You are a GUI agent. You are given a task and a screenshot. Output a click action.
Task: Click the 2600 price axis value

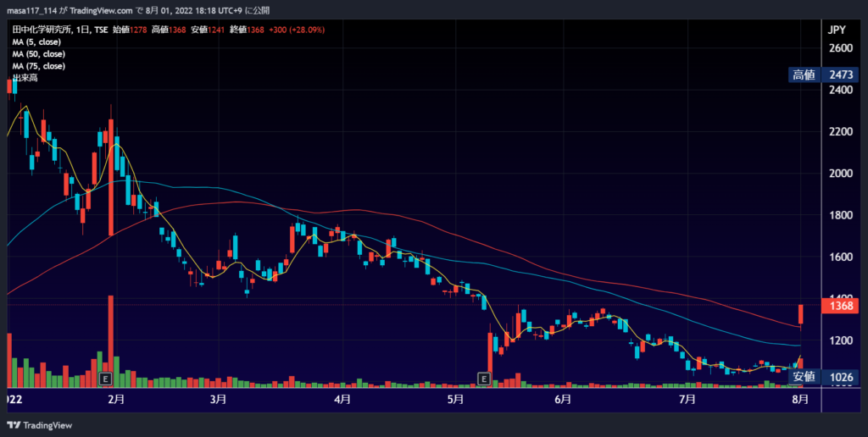[841, 48]
